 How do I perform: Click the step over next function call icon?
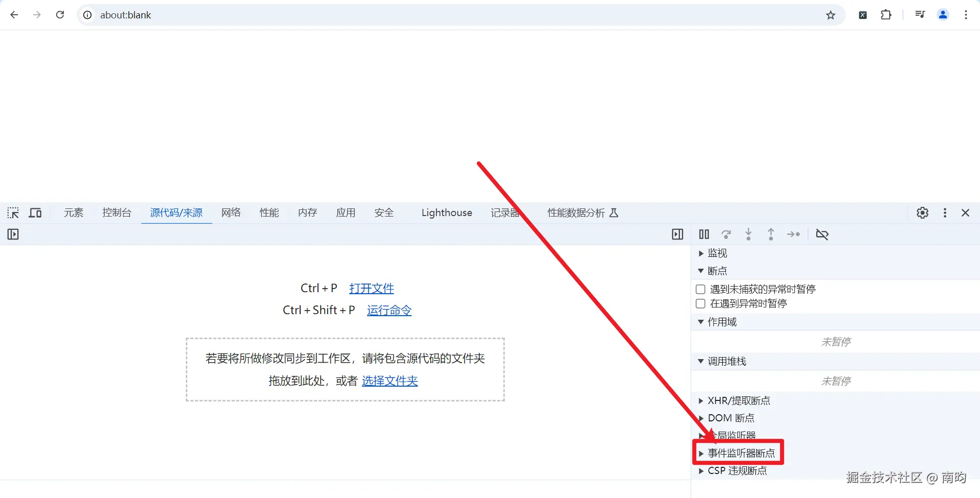point(726,234)
